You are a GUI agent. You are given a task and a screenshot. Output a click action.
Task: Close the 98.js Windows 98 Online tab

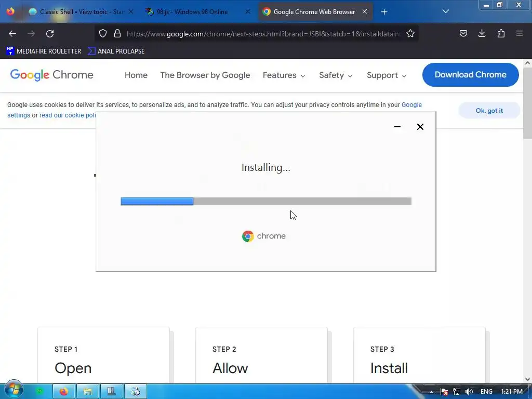[248, 11]
